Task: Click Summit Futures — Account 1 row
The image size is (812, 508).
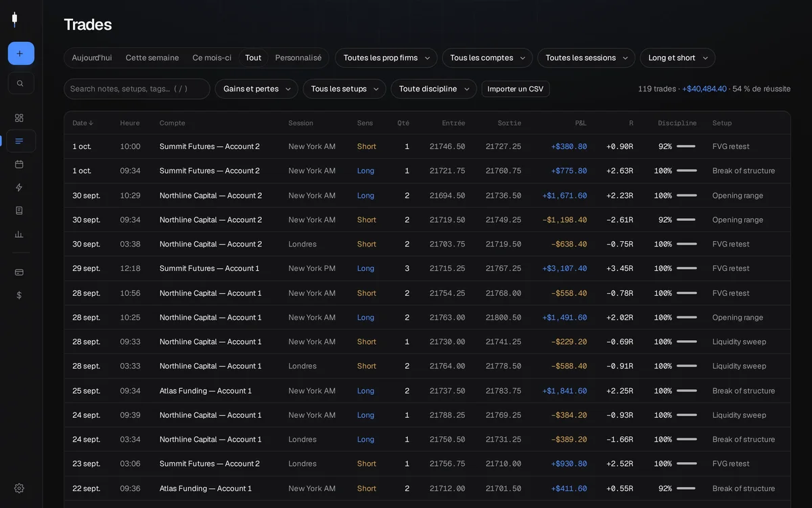Action: [427, 268]
